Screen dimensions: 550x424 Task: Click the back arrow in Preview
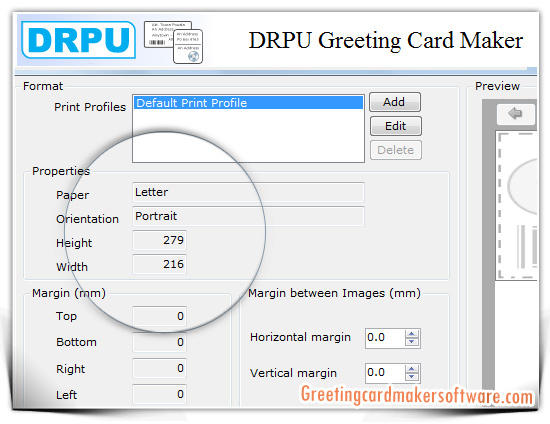[x=515, y=114]
